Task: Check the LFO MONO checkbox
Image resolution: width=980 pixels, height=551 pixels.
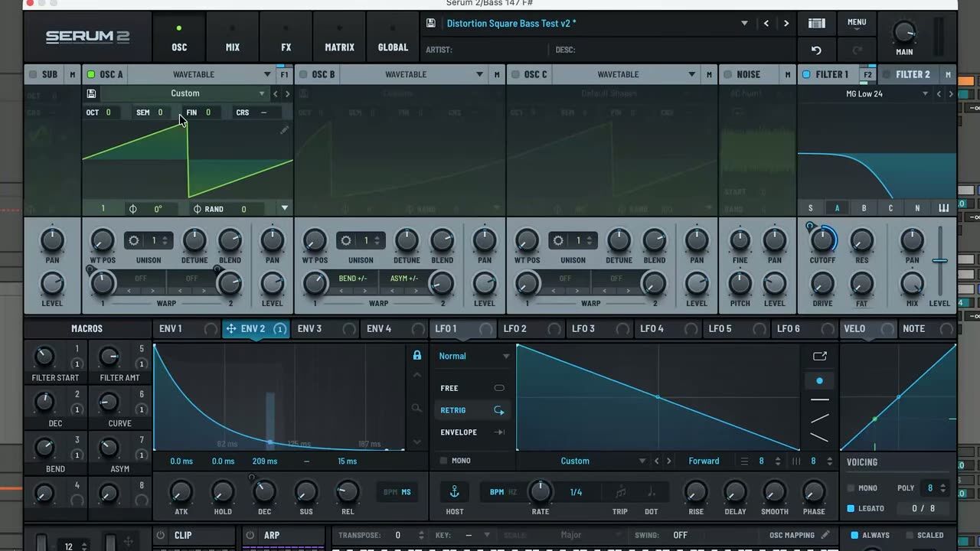Action: 443,461
